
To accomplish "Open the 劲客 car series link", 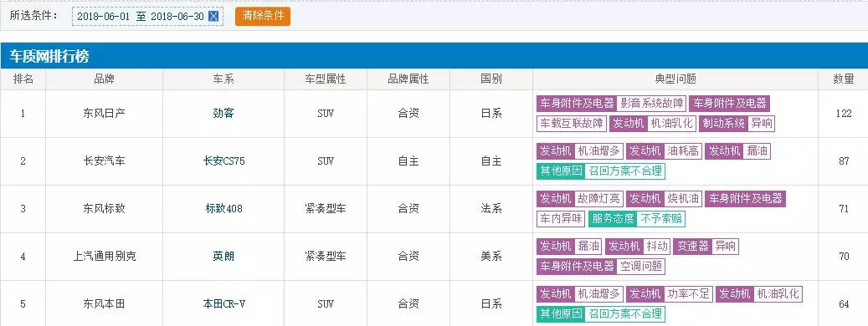I will (223, 114).
